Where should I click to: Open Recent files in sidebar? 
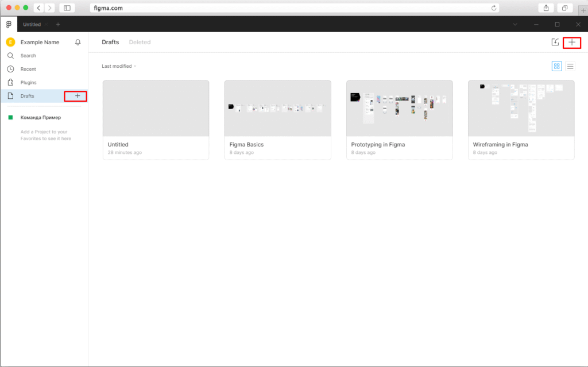[x=28, y=69]
